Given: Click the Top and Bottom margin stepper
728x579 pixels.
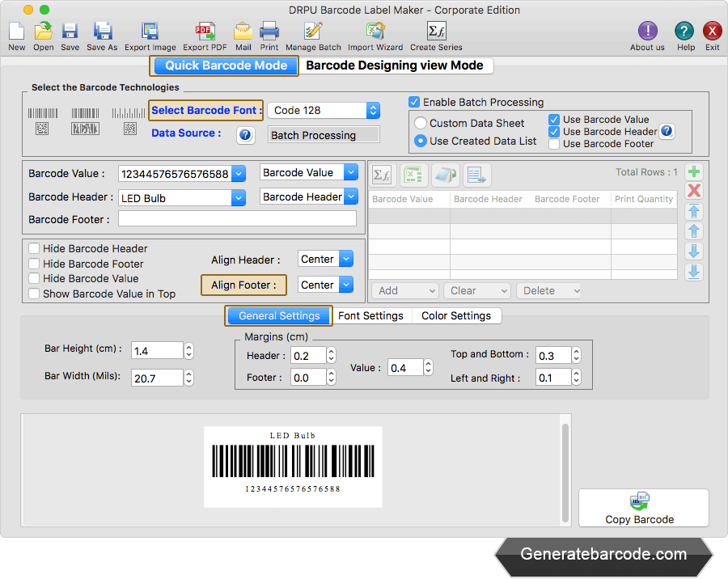Looking at the screenshot, I should (x=576, y=356).
